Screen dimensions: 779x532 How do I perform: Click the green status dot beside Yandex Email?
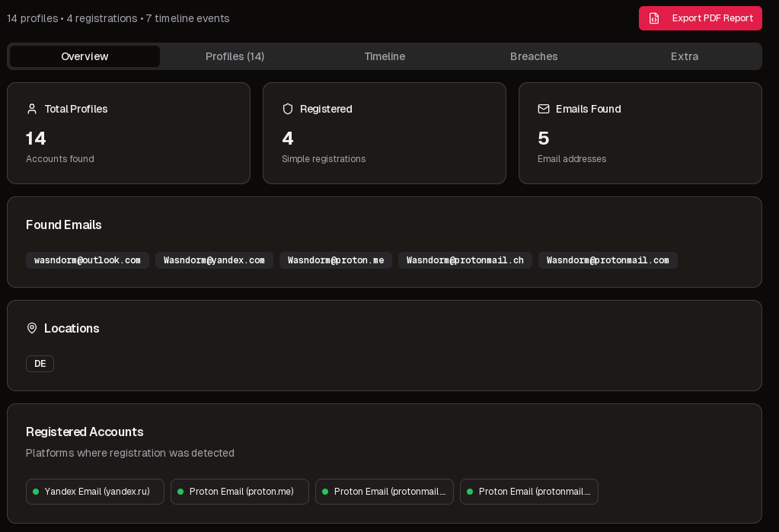click(36, 492)
